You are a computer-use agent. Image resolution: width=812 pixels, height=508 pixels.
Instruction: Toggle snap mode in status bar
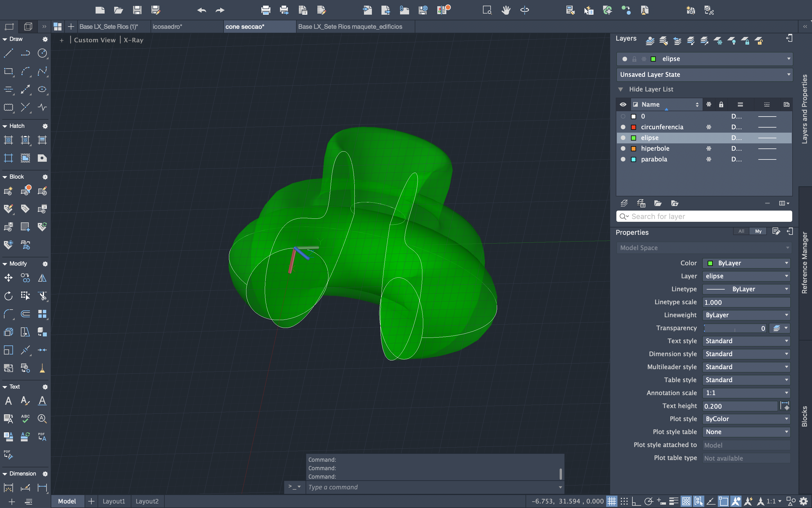click(624, 501)
